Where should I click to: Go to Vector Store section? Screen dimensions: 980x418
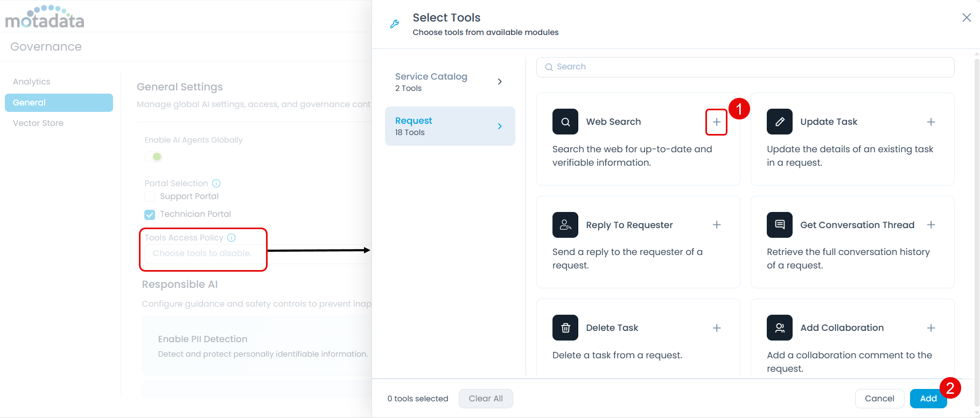tap(38, 123)
